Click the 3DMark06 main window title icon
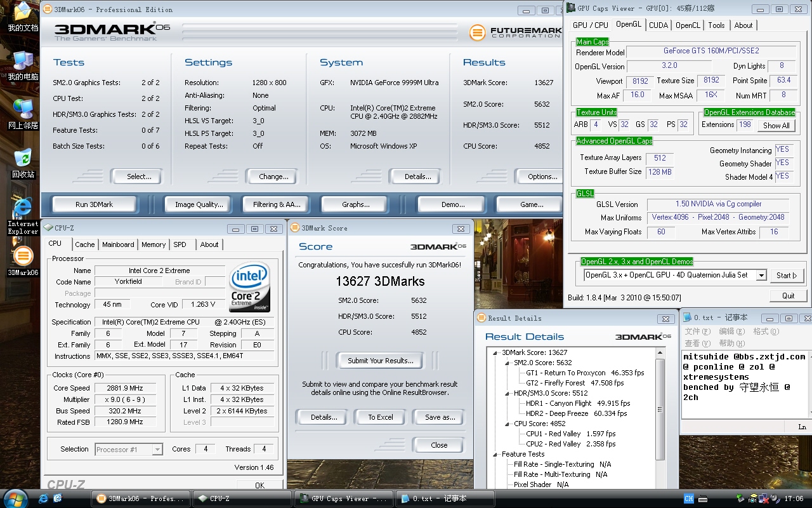This screenshot has height=508, width=812. (x=48, y=9)
